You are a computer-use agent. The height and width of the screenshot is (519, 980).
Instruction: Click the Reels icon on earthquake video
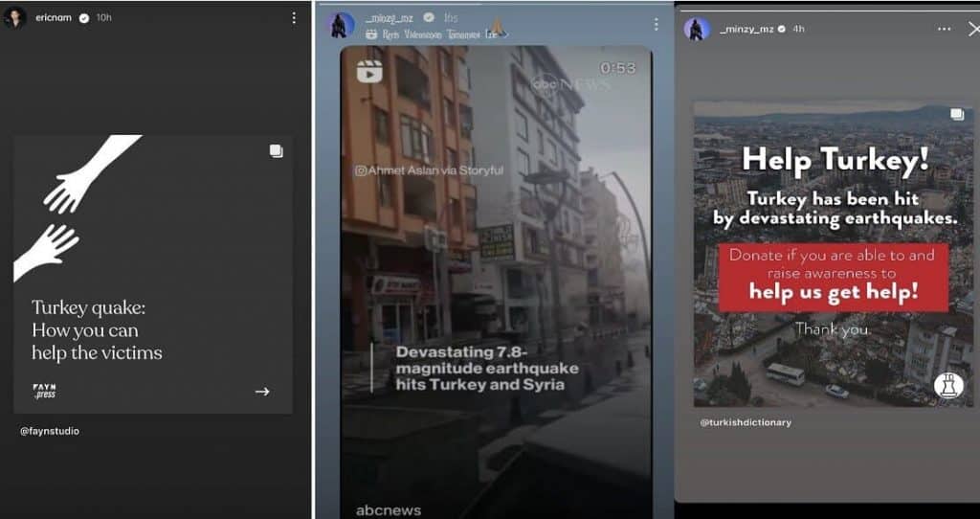tap(368, 71)
